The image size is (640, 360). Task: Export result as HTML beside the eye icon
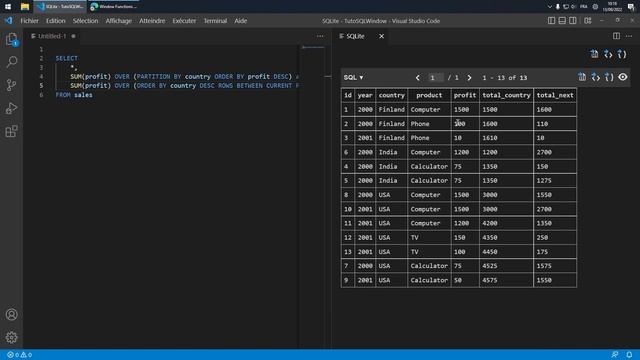coord(596,77)
